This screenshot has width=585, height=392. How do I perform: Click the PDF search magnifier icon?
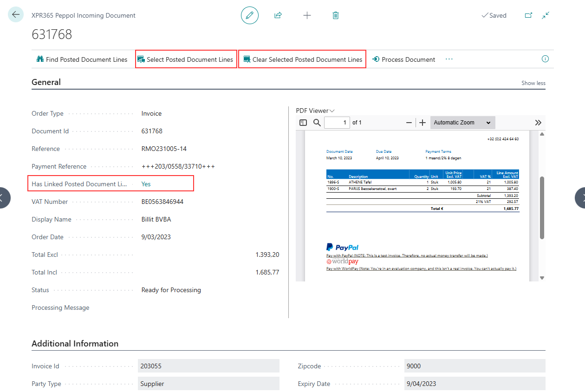[x=317, y=123]
